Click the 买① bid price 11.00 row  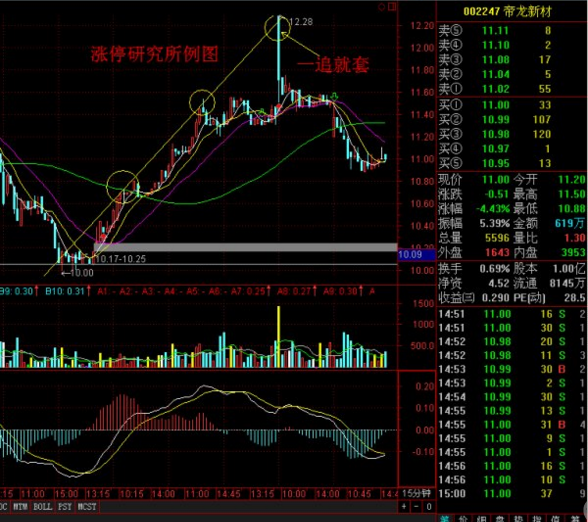pos(512,105)
